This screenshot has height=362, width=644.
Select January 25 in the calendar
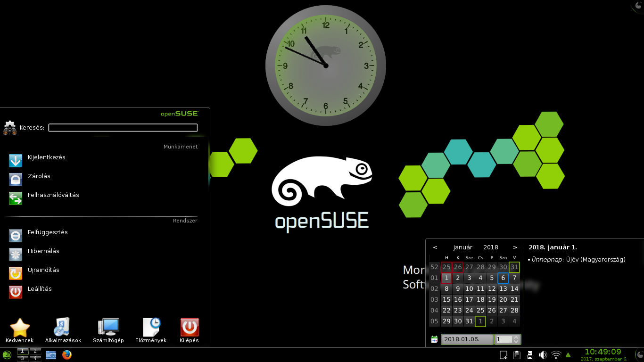pos(480,311)
